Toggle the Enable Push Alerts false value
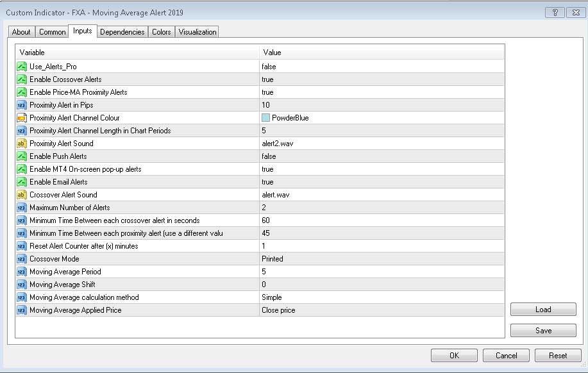Image resolution: width=588 pixels, height=373 pixels. point(382,156)
